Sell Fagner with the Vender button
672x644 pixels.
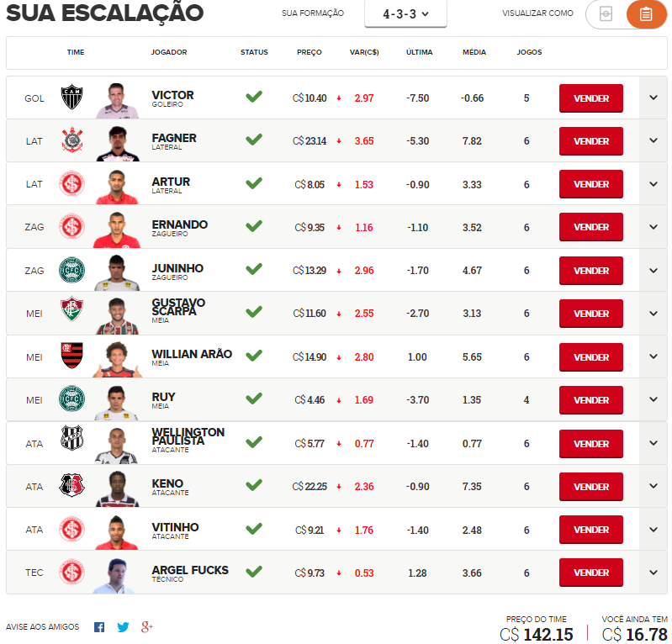click(590, 141)
